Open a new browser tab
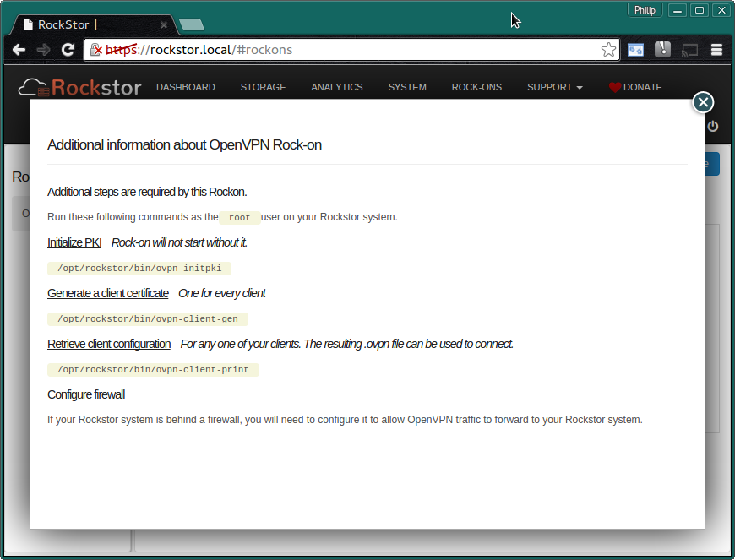735x560 pixels. coord(191,24)
